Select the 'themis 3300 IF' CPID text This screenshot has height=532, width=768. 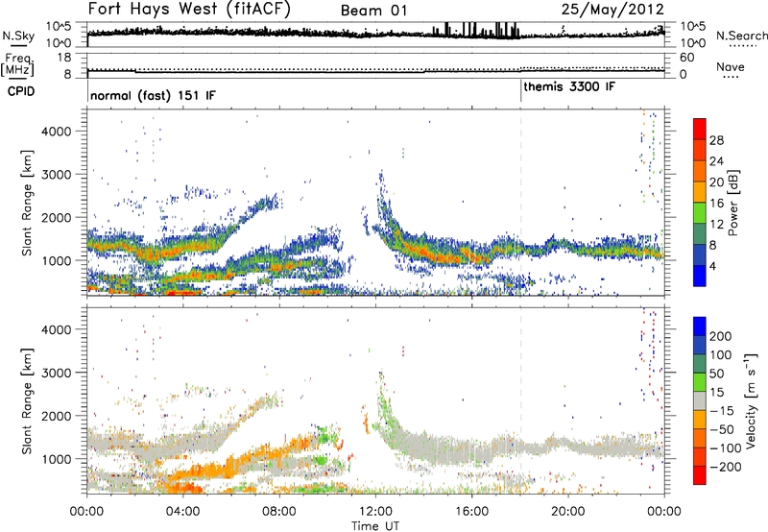point(569,86)
